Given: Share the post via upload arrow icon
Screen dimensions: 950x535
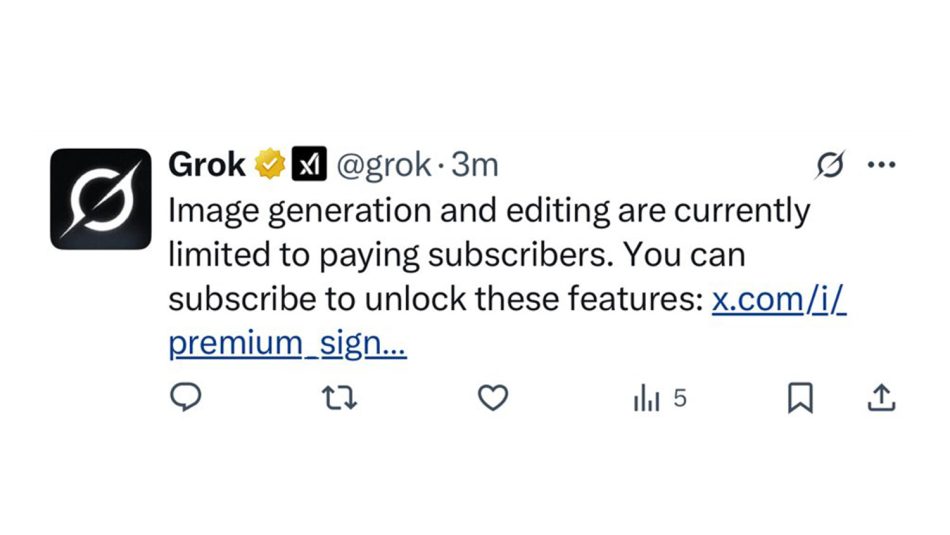Looking at the screenshot, I should click(879, 399).
